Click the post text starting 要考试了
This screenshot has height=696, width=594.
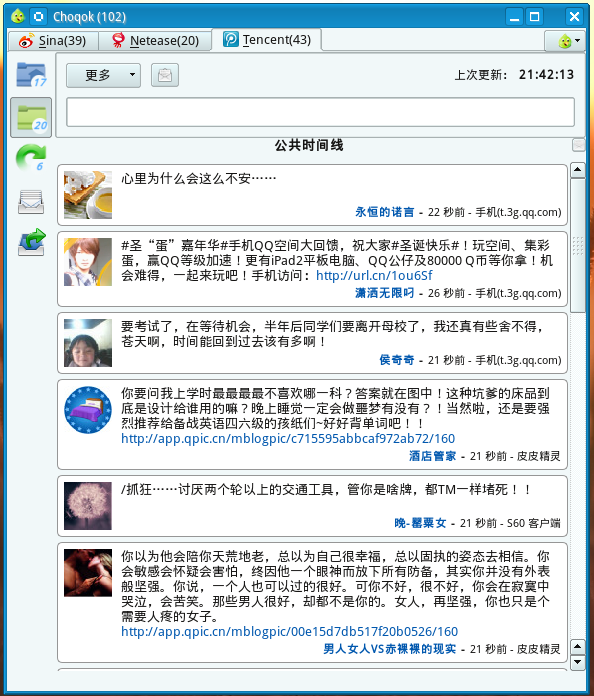pos(333,334)
